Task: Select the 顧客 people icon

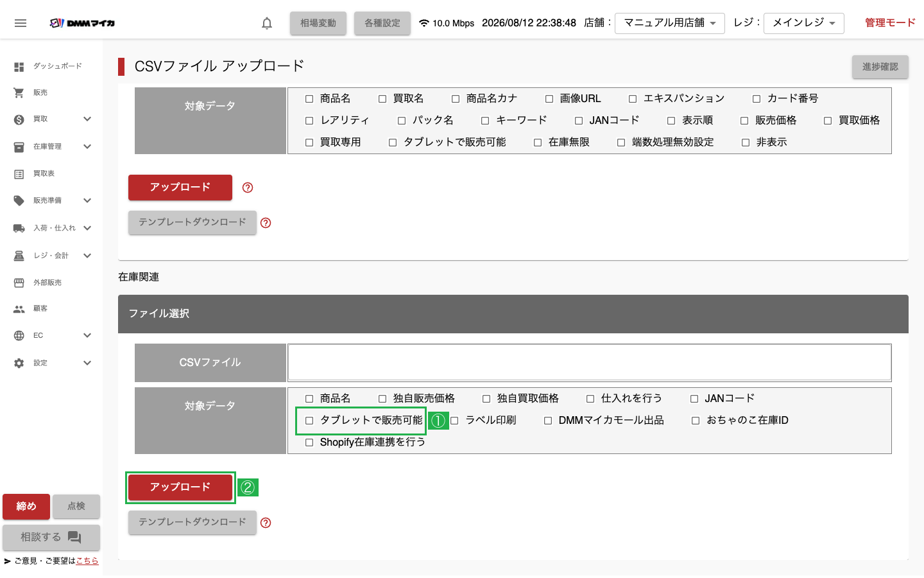Action: 19,309
